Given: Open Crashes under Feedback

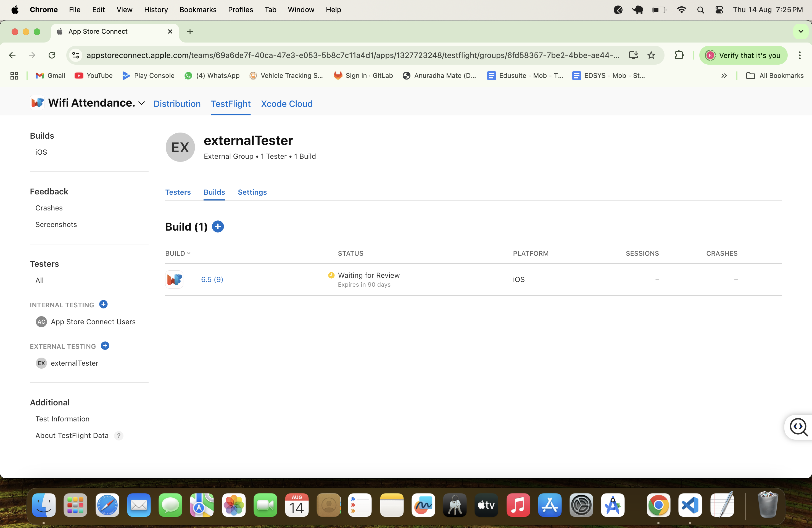Looking at the screenshot, I should 49,208.
